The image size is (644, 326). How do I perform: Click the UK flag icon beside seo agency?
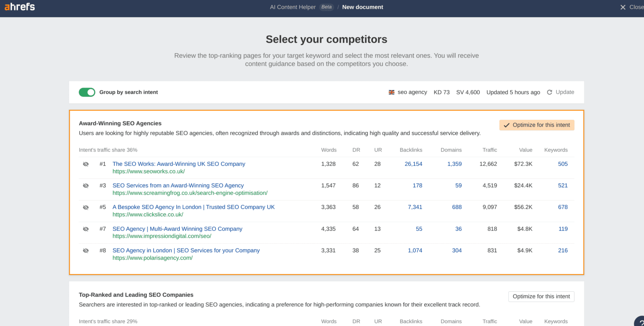(x=391, y=92)
